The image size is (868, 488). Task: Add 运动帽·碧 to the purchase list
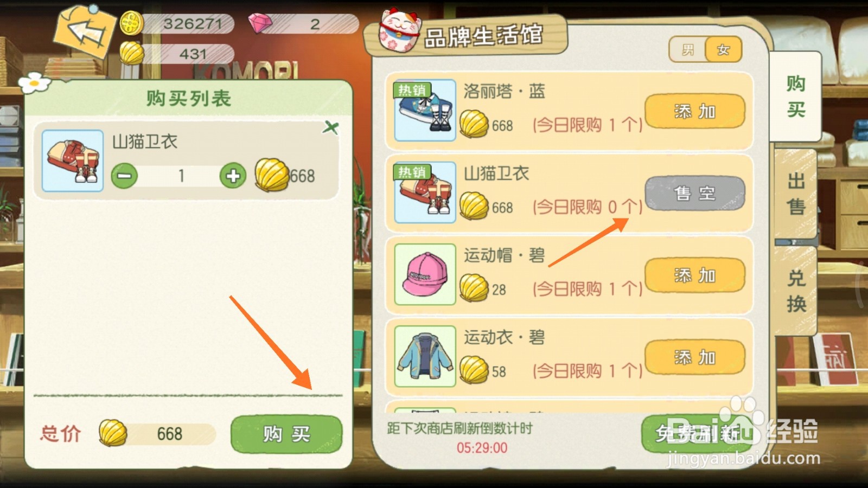coord(695,275)
